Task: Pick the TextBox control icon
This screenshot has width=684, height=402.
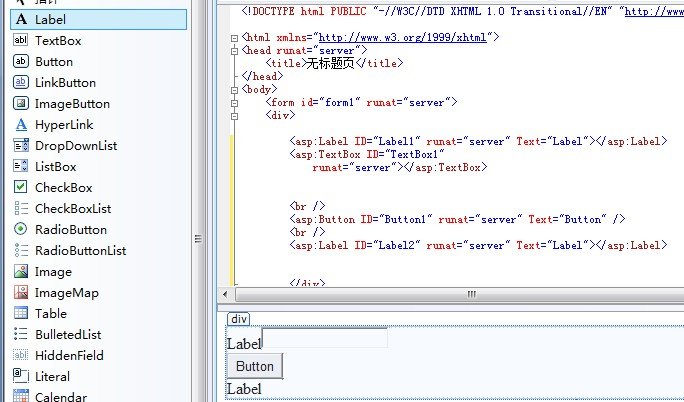Action: 21,40
